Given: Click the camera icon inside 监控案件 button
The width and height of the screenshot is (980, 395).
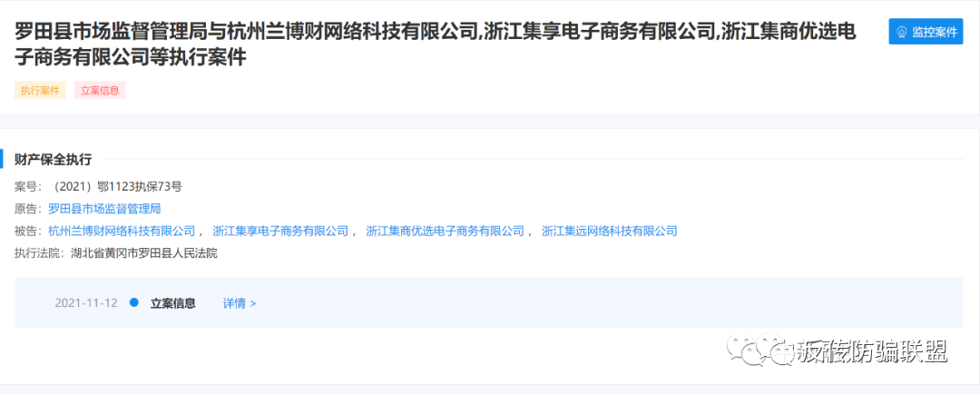Looking at the screenshot, I should 901,32.
